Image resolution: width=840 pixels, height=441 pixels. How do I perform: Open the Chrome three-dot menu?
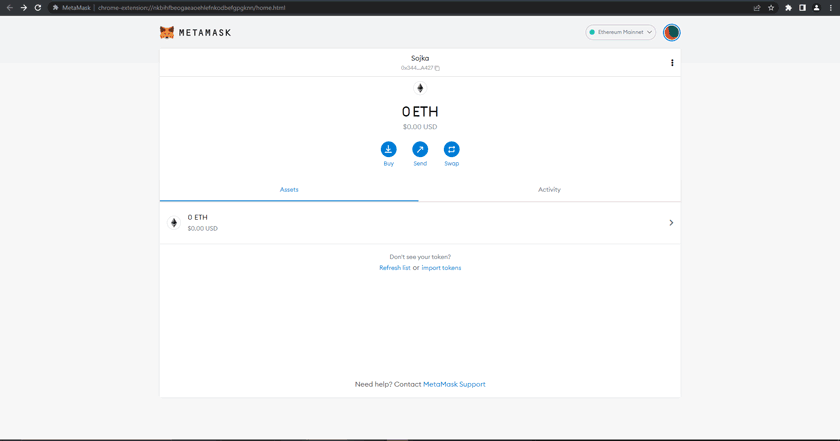[831, 8]
